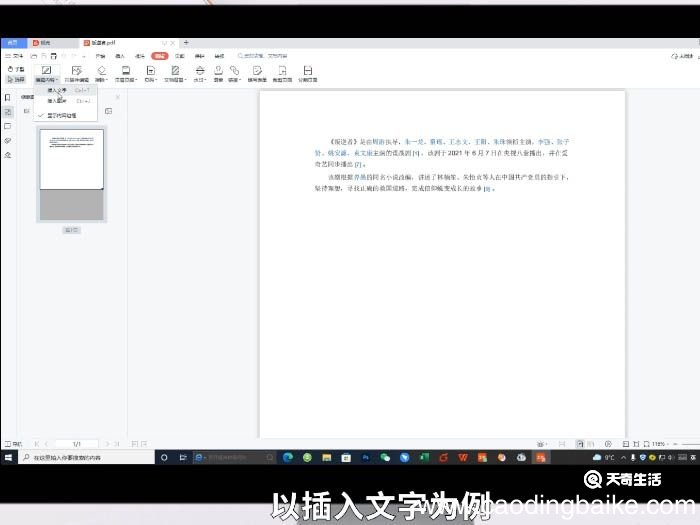This screenshot has width=700, height=525.
Task: Click the Link chain icon
Action: click(234, 71)
